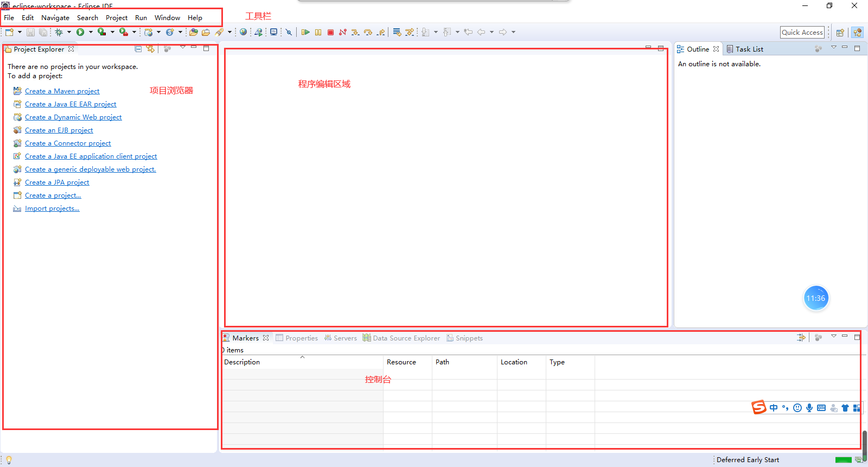
Task: Open the dropdown arrow next to Run button
Action: (91, 33)
